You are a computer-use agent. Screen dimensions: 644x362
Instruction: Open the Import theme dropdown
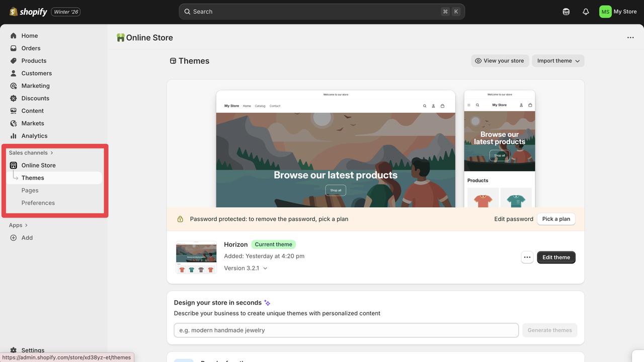coord(558,60)
